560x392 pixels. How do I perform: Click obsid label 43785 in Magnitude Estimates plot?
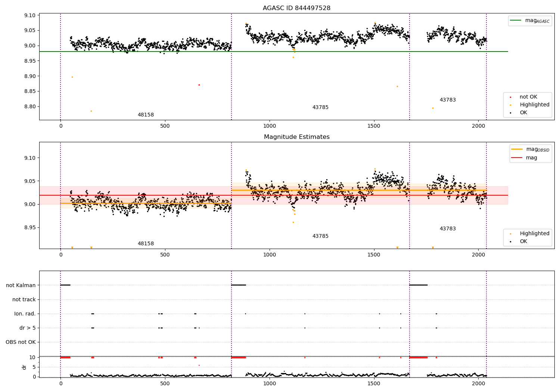click(x=320, y=236)
